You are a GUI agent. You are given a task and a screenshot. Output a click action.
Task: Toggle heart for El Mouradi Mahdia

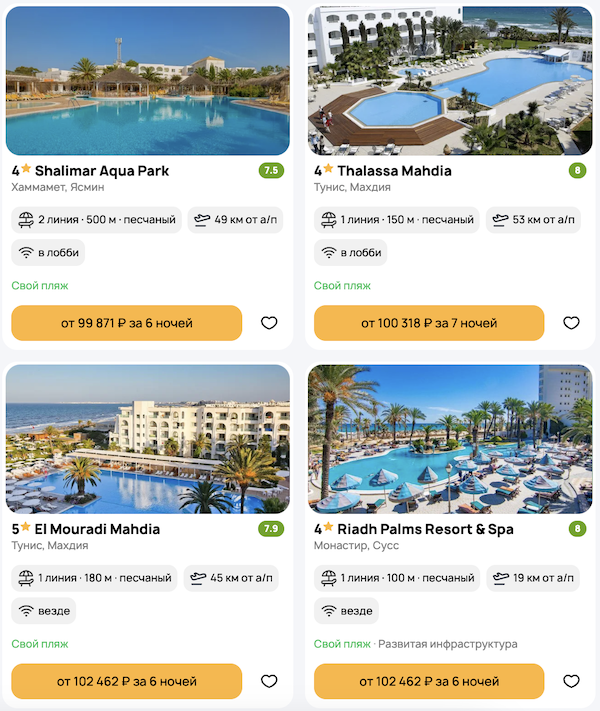pyautogui.click(x=269, y=681)
